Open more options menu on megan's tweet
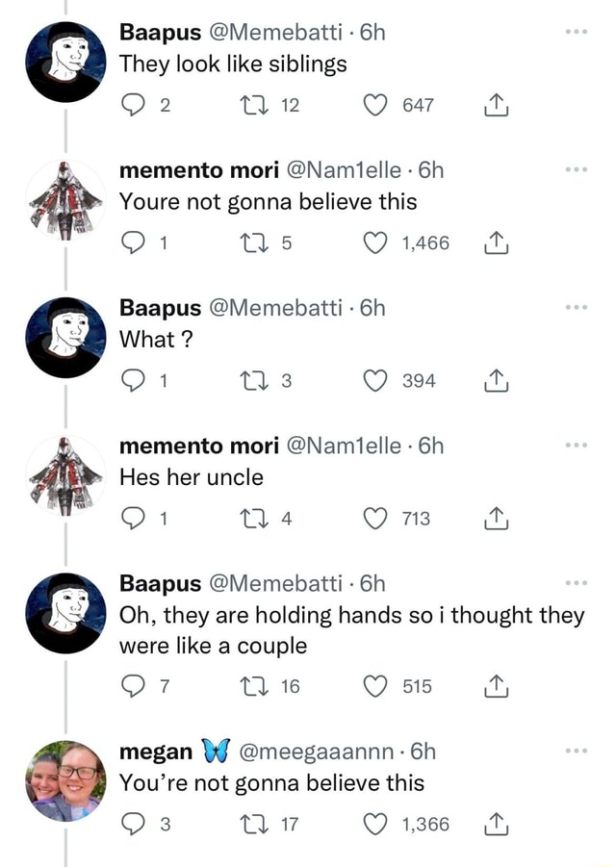616x867 pixels. 577,751
